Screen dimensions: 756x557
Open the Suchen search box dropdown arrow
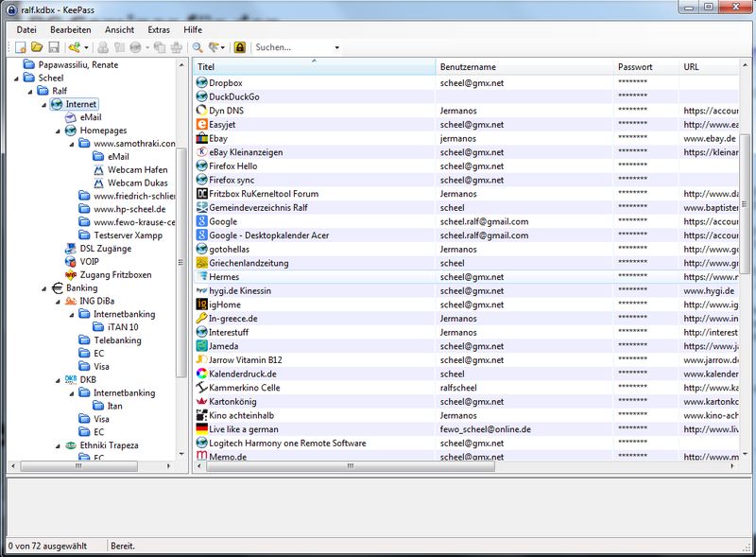pos(337,48)
